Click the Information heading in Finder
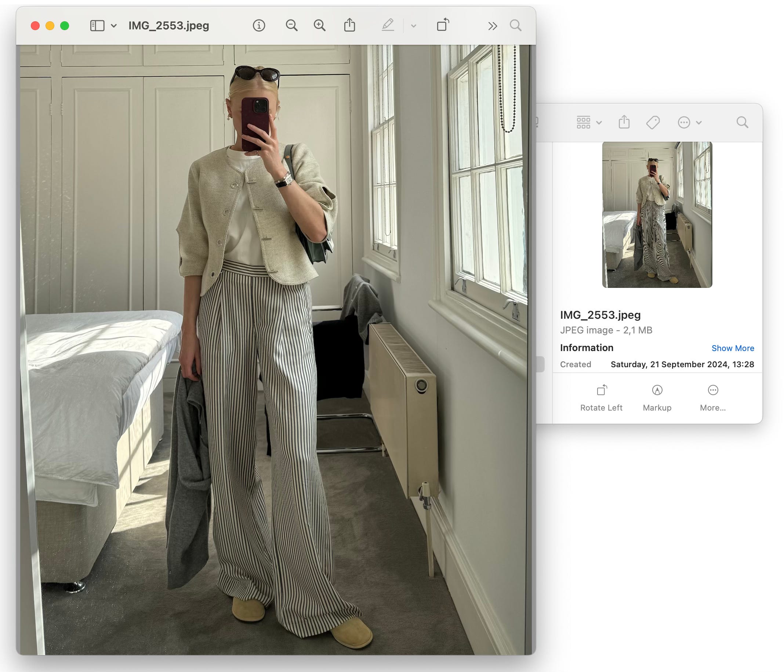This screenshot has width=784, height=672. click(587, 347)
